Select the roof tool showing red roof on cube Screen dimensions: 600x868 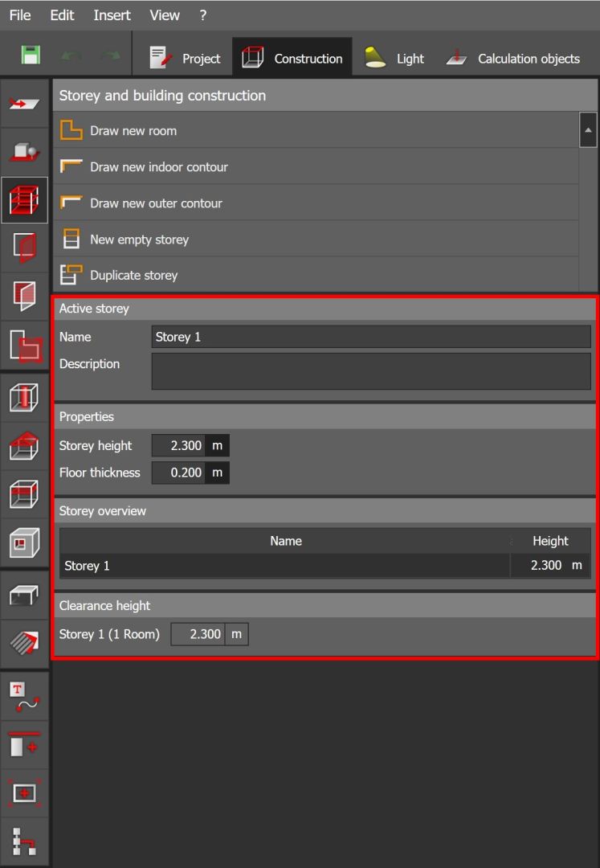[x=24, y=445]
